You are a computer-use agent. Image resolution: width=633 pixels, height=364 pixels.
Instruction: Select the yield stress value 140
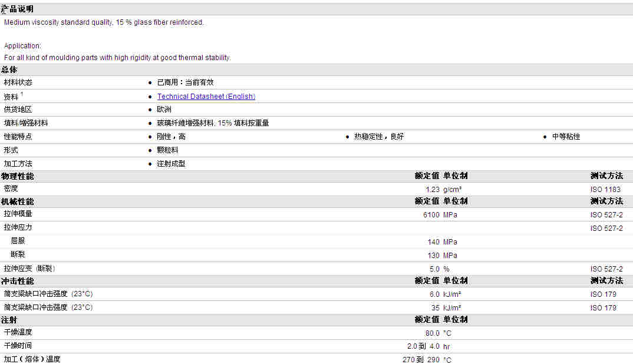click(x=434, y=241)
